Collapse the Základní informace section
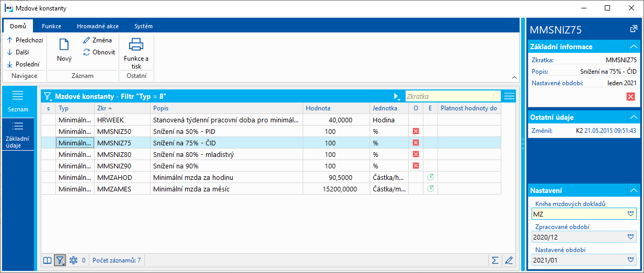The width and height of the screenshot is (644, 273). point(634,47)
